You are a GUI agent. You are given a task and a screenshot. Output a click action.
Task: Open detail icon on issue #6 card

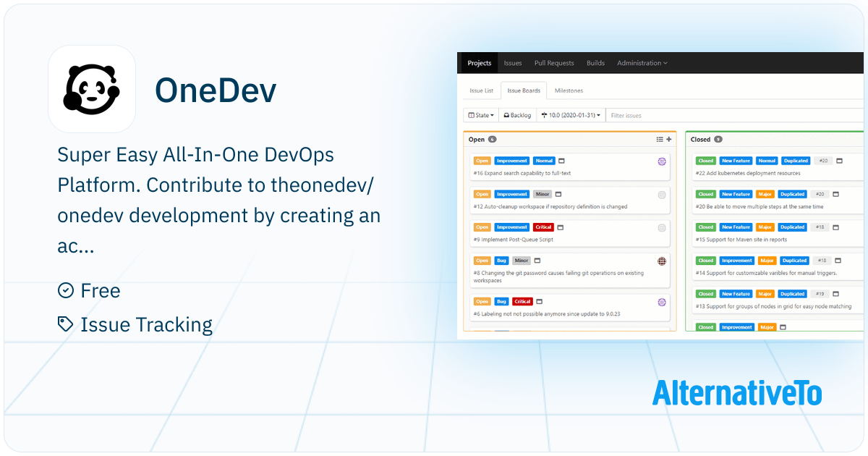pyautogui.click(x=540, y=301)
